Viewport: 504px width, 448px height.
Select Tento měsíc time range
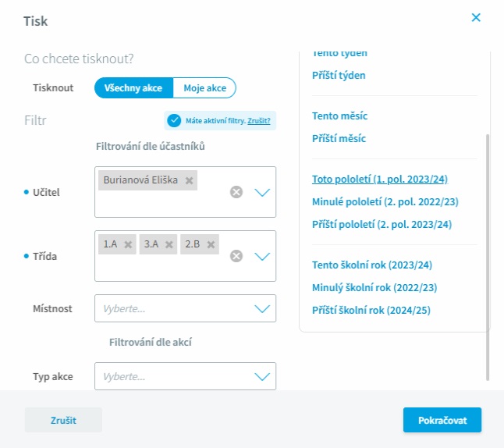click(x=339, y=116)
